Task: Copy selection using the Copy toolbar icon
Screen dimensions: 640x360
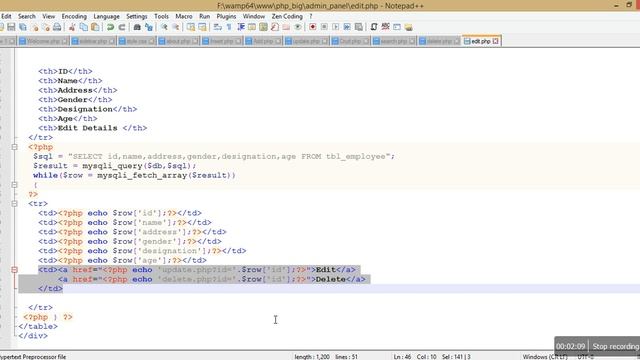Action: 84,27
